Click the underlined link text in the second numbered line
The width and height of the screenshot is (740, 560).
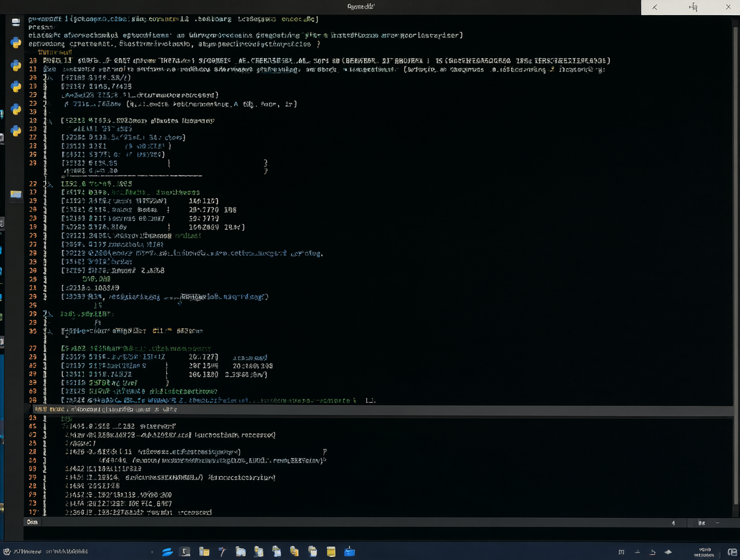[277, 69]
